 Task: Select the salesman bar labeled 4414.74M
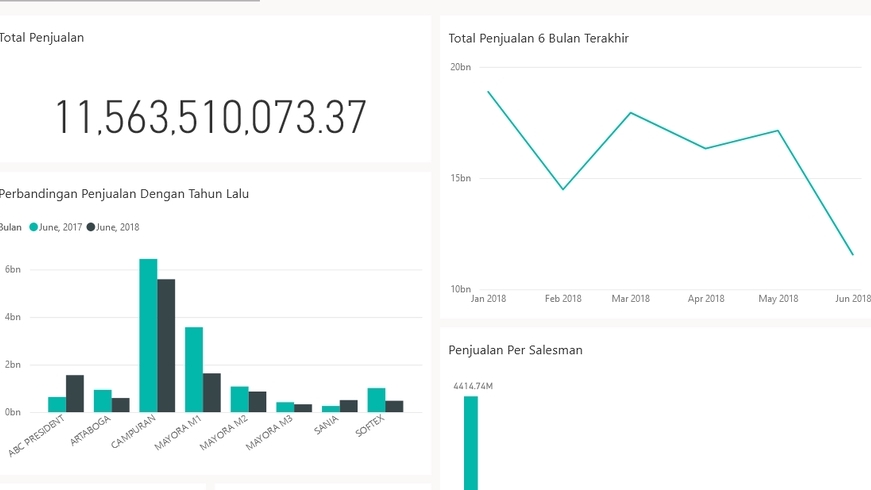tap(471, 443)
